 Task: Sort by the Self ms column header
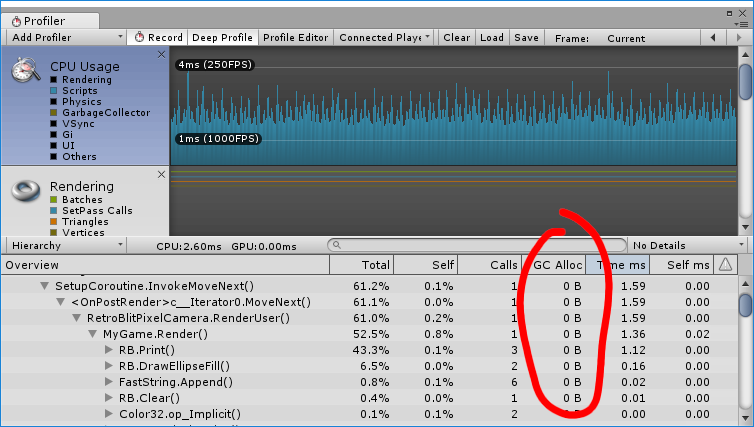click(x=681, y=265)
